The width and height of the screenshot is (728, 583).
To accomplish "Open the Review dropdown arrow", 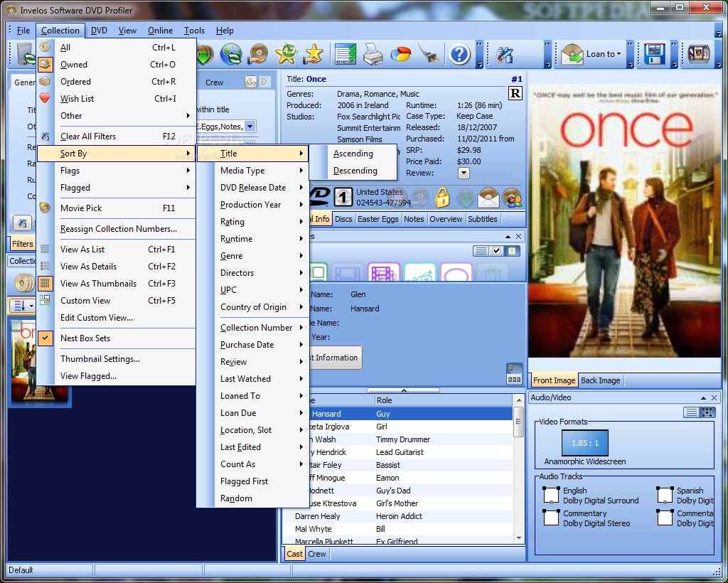I will coord(464,173).
